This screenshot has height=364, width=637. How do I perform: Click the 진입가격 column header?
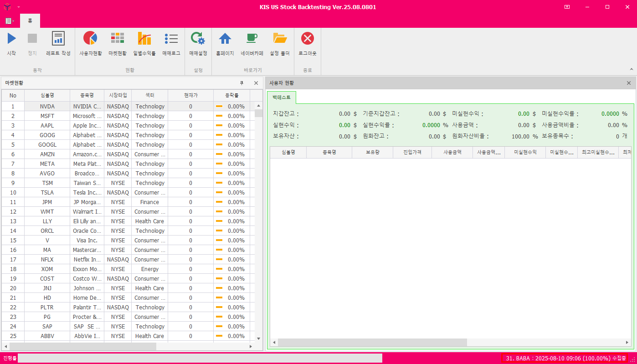(x=412, y=152)
